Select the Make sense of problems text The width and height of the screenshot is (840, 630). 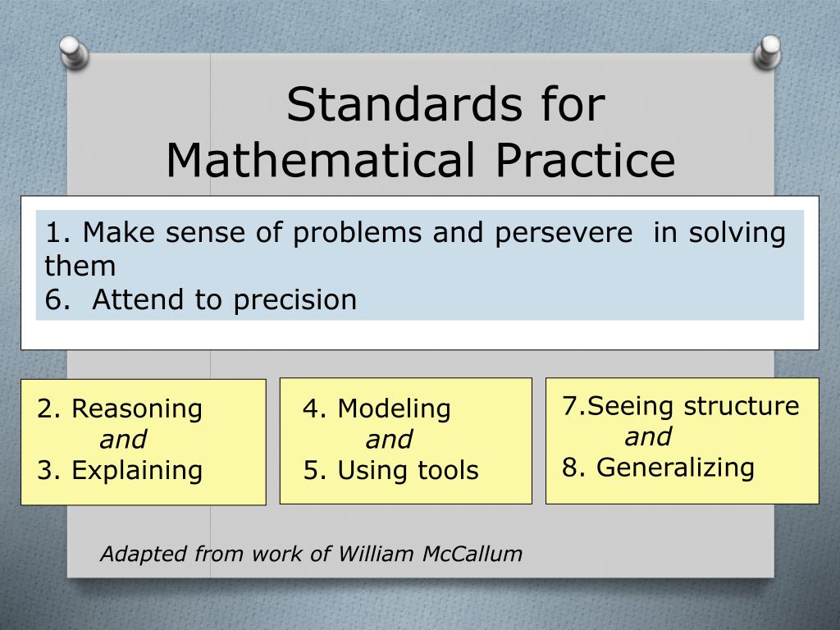point(234,232)
